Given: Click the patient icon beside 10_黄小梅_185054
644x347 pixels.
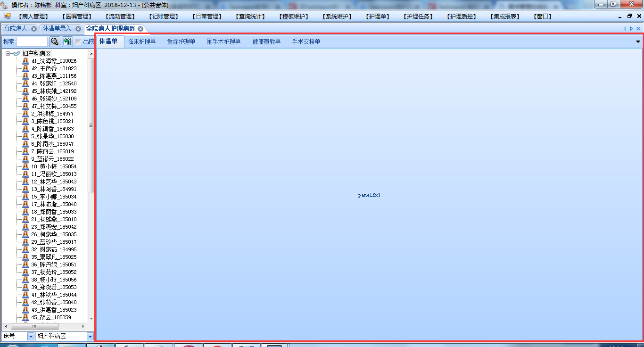Looking at the screenshot, I should click(25, 166).
